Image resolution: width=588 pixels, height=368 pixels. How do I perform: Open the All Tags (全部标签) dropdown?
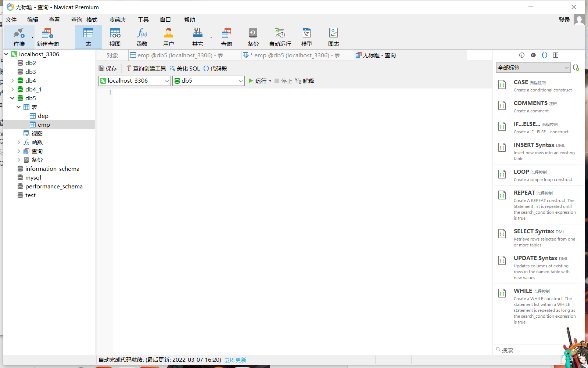533,68
